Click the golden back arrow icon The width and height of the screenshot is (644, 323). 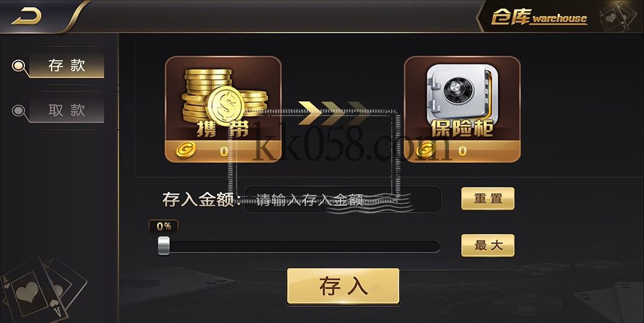(26, 17)
